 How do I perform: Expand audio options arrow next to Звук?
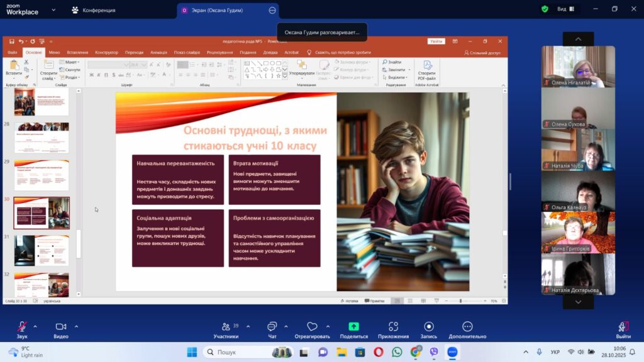[x=35, y=326]
